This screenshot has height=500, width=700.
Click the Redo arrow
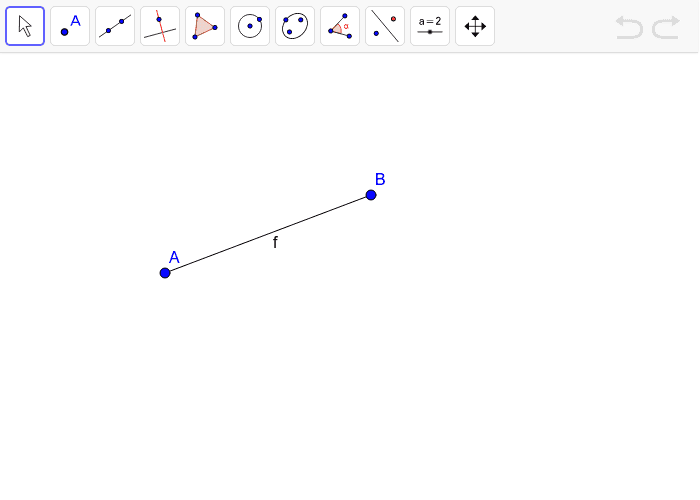[666, 27]
